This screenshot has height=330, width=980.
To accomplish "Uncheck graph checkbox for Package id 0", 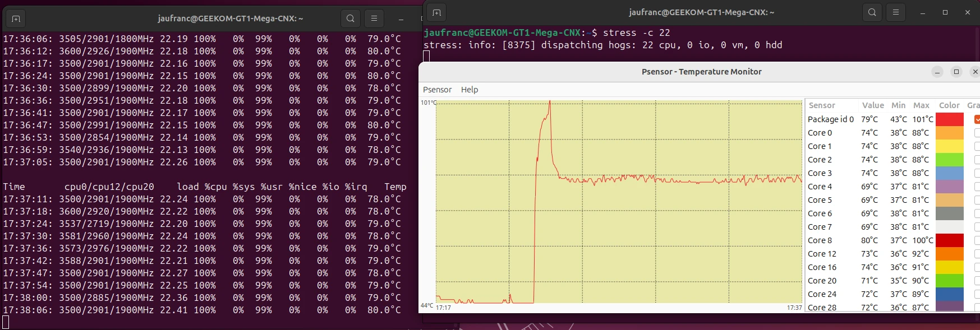I will (977, 119).
